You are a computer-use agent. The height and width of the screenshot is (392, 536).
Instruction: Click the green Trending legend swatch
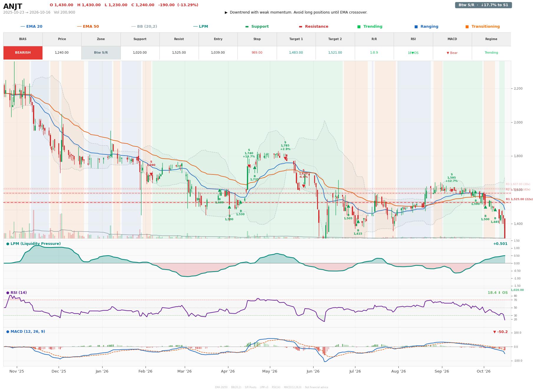pyautogui.click(x=359, y=27)
